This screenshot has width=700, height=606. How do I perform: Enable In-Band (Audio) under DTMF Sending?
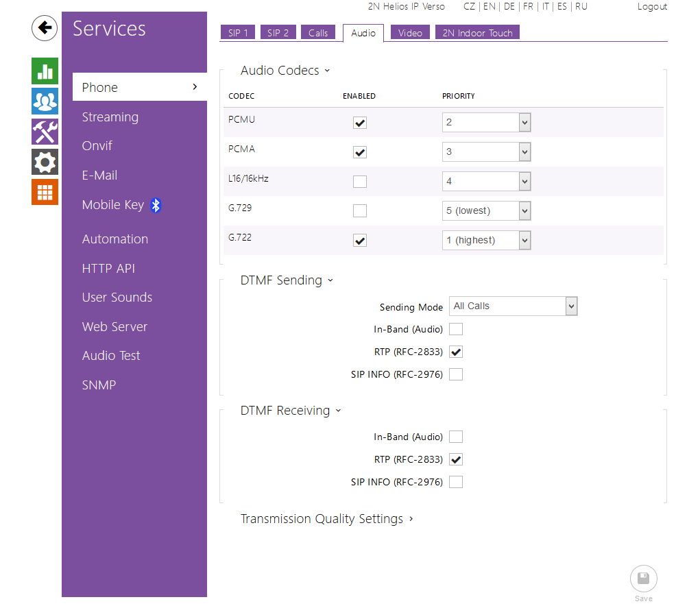tap(456, 329)
